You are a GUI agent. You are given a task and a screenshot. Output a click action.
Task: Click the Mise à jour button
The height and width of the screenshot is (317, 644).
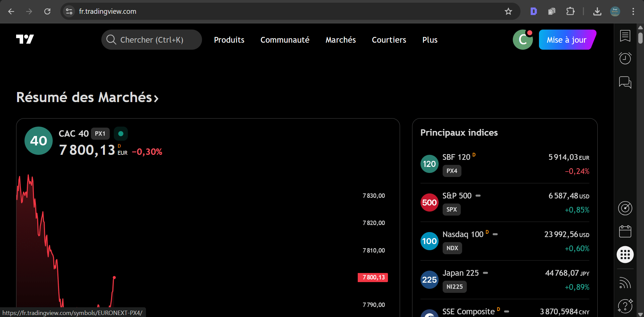[x=566, y=40]
